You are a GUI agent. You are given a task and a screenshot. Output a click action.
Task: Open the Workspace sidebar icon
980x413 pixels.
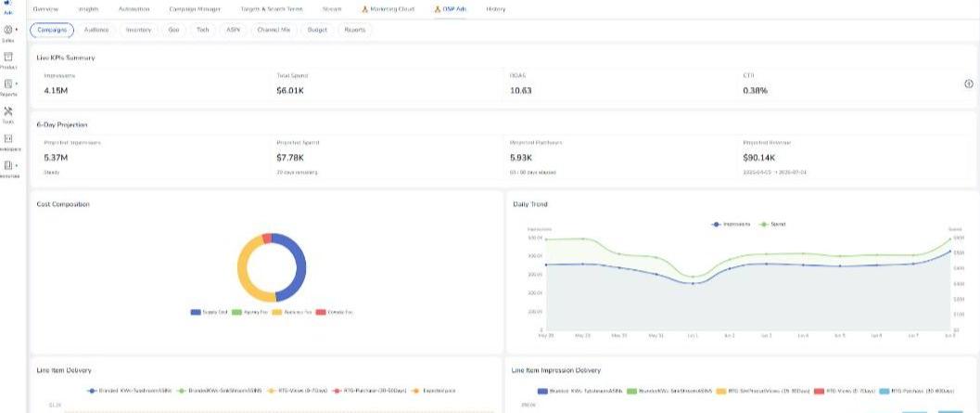click(x=8, y=138)
